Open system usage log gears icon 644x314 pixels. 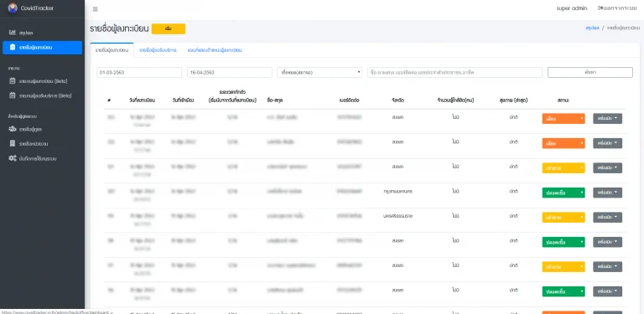click(13, 158)
